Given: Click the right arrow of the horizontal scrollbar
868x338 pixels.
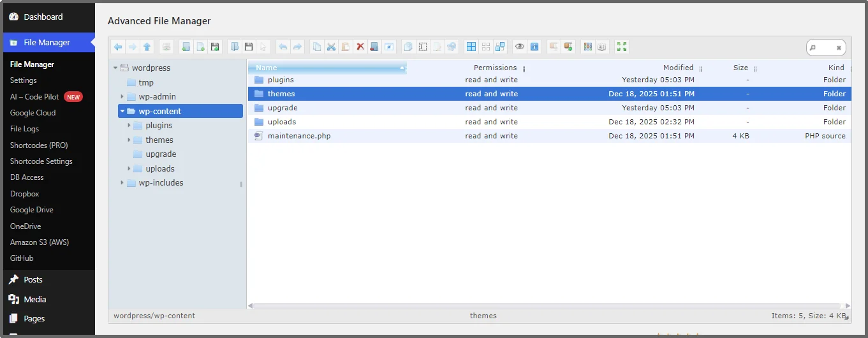Looking at the screenshot, I should 848,306.
